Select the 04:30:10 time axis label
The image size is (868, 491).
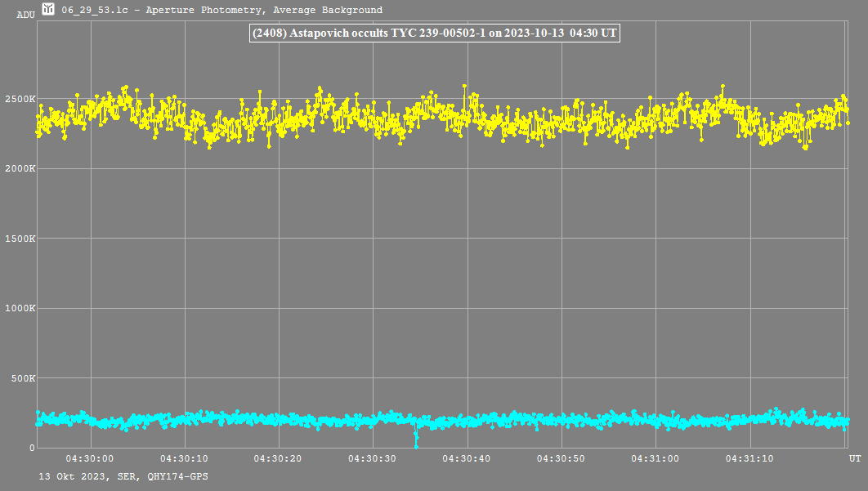point(184,459)
